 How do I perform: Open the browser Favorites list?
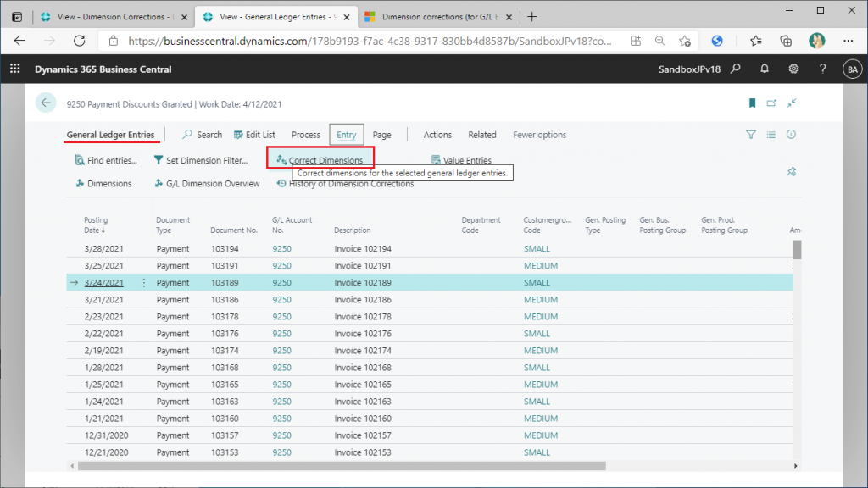click(x=755, y=41)
